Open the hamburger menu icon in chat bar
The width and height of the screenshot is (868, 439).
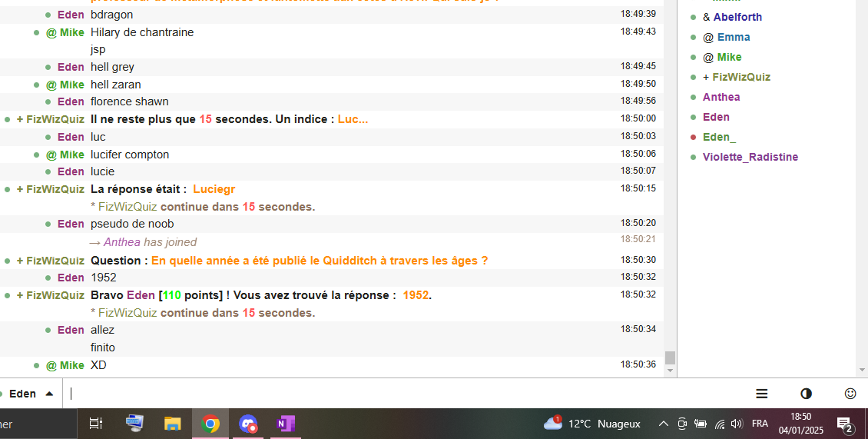pos(762,394)
